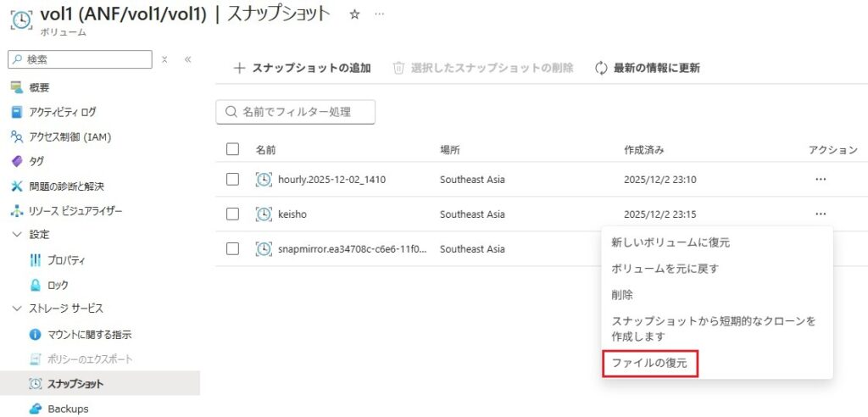
Task: Open アクティビティ ログ from sidebar
Action: (63, 112)
